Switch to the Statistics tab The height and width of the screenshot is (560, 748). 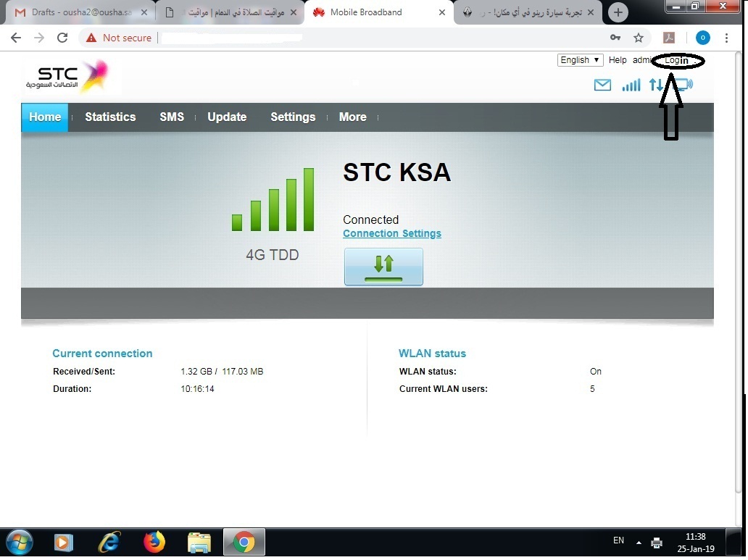(110, 117)
